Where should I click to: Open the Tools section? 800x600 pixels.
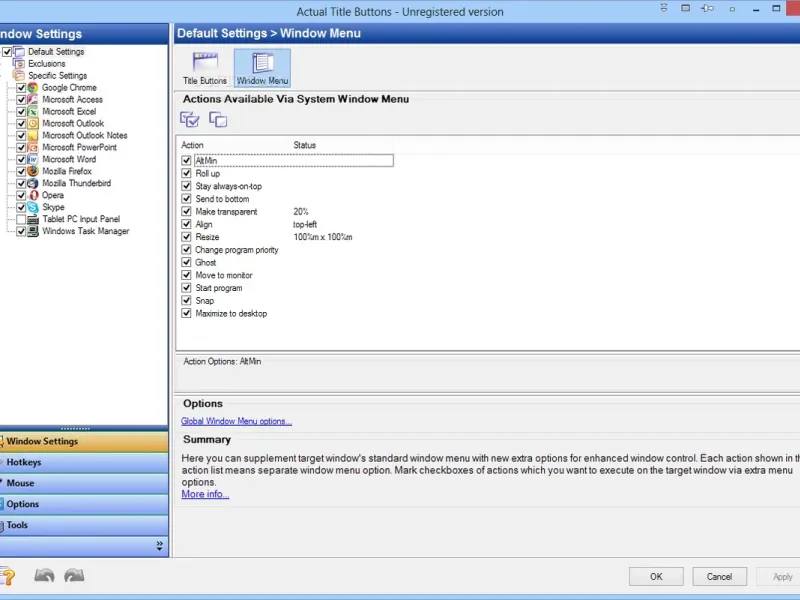click(18, 525)
